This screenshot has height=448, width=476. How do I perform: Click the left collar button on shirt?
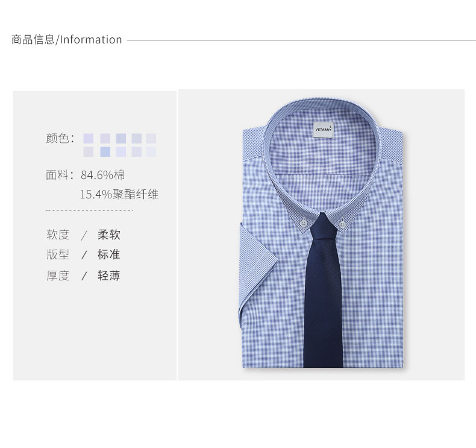[304, 224]
